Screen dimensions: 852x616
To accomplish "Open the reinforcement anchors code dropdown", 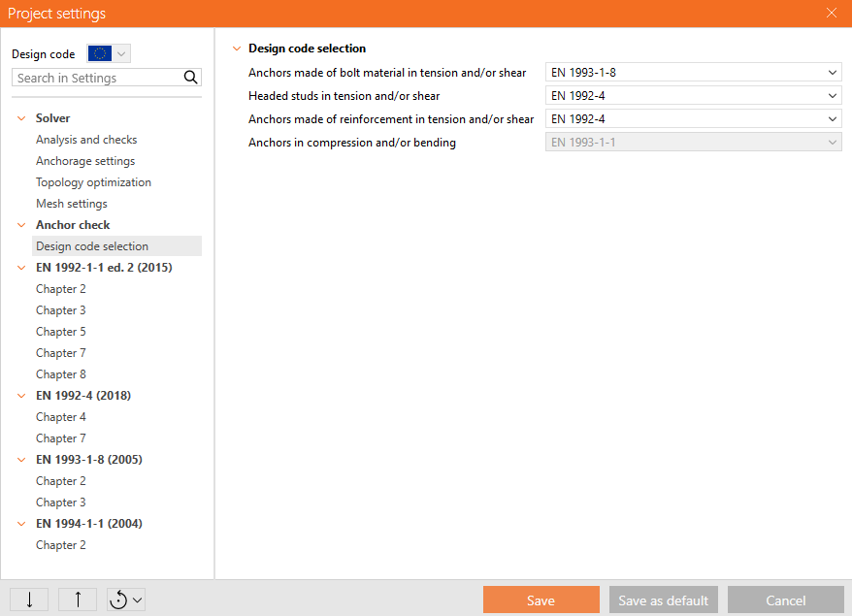I will coord(693,119).
